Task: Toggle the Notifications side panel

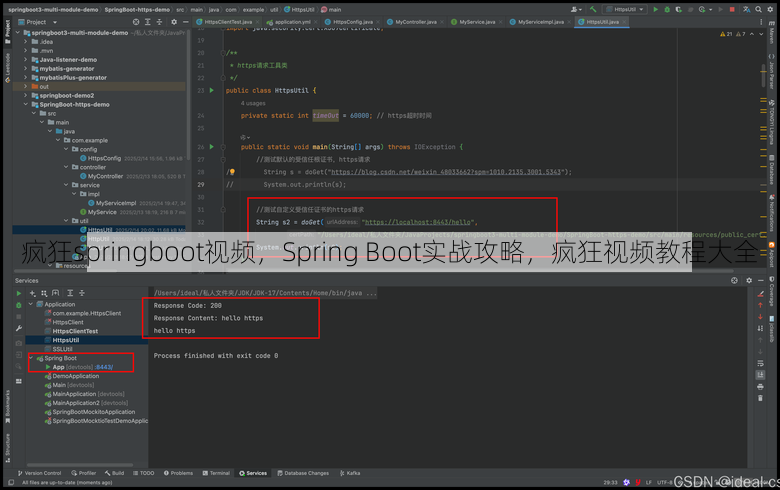Action: coord(772,213)
